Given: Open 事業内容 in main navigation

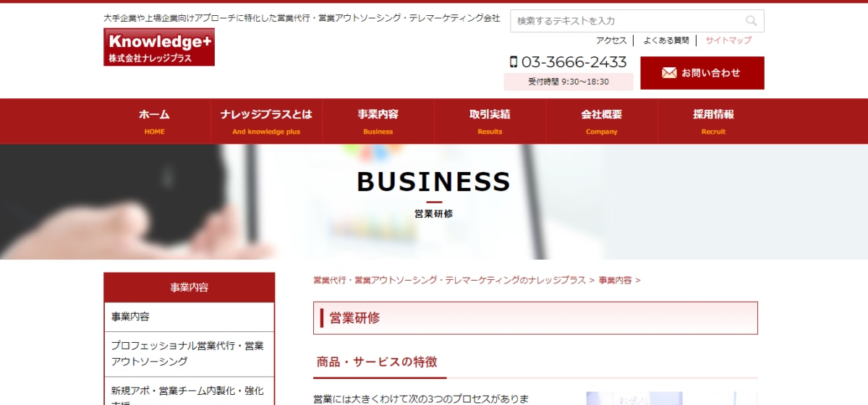Looking at the screenshot, I should click(x=378, y=121).
